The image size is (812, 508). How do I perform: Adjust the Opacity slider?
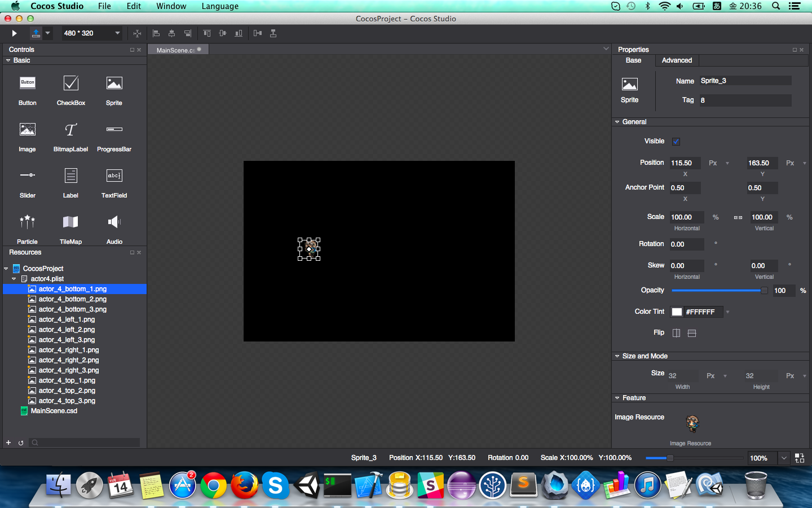[719, 291]
